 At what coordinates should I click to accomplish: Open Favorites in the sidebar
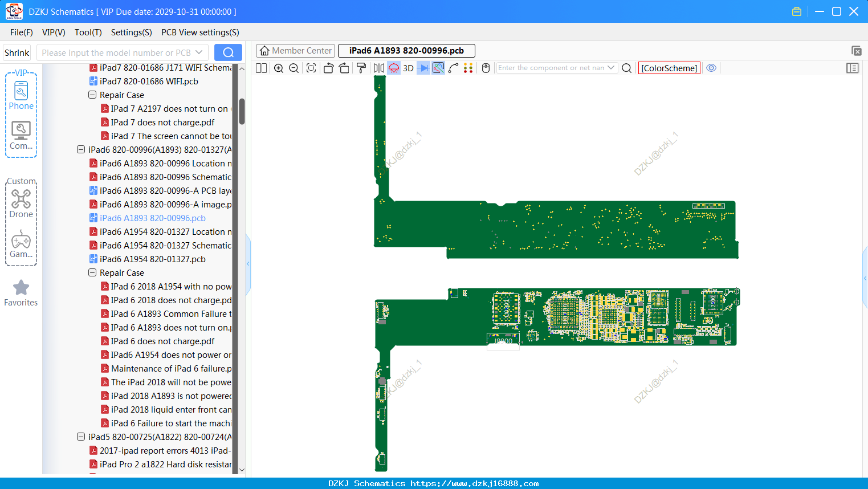pos(21,293)
